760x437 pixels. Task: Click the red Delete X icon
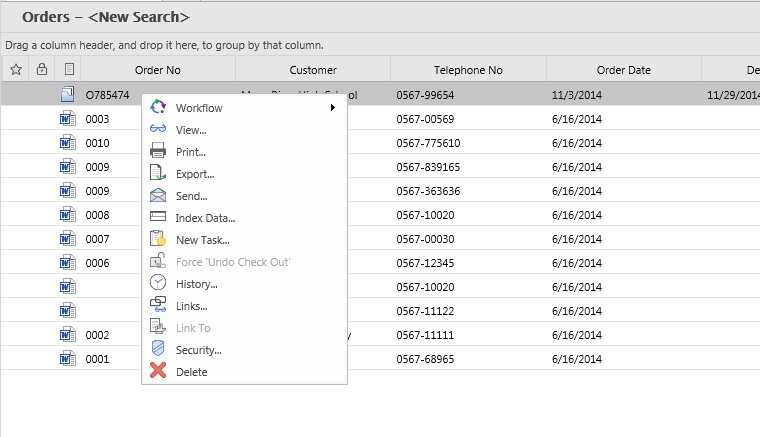point(158,371)
